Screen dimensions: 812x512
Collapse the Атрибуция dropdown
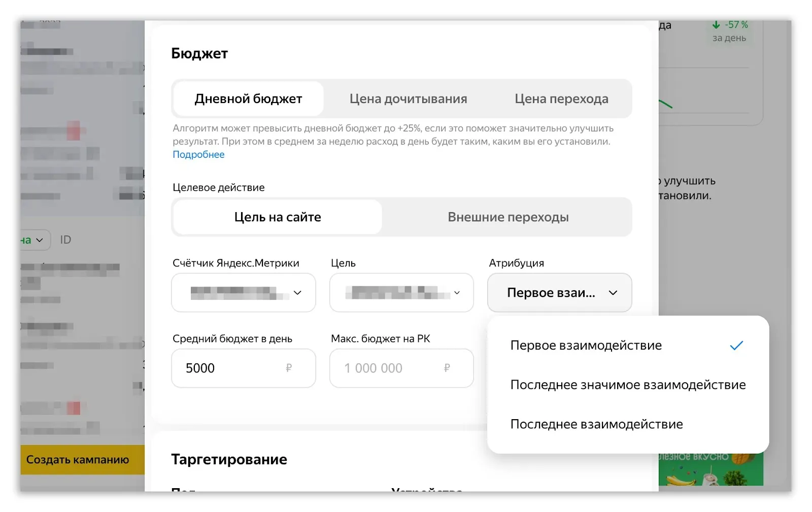click(x=559, y=293)
